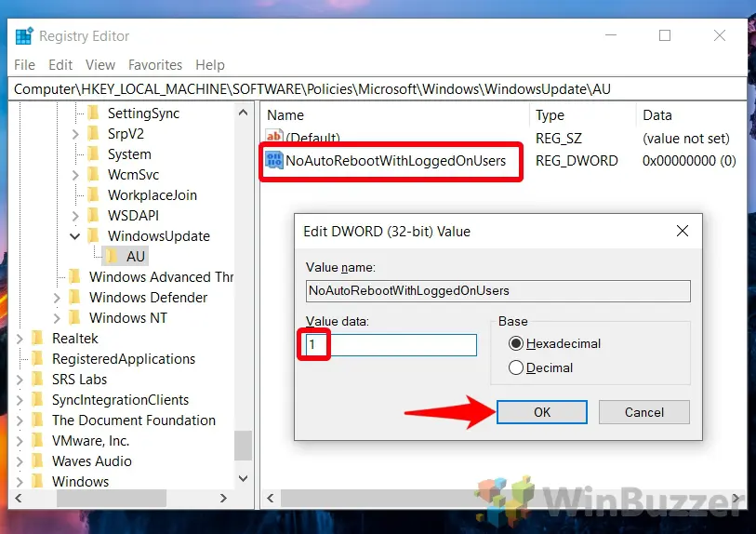Select the Windows key in tree
The width and height of the screenshot is (756, 534).
pos(80,481)
